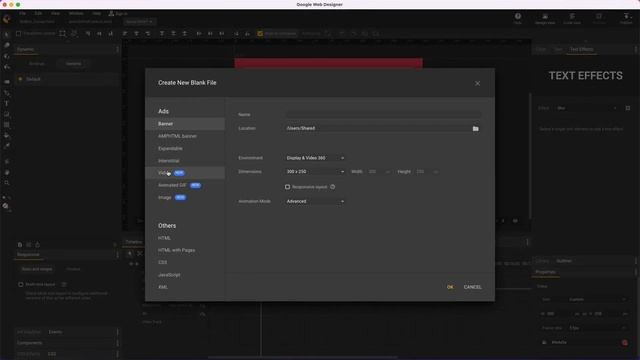Open the Properties tab in right panel
The width and height of the screenshot is (640, 360).
pyautogui.click(x=546, y=272)
